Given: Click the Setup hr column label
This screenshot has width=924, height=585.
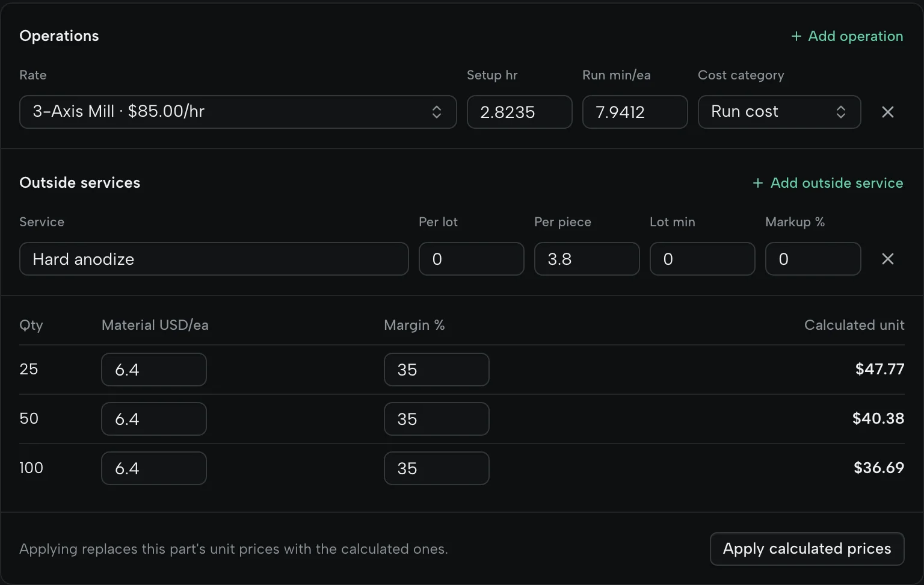Looking at the screenshot, I should 492,75.
